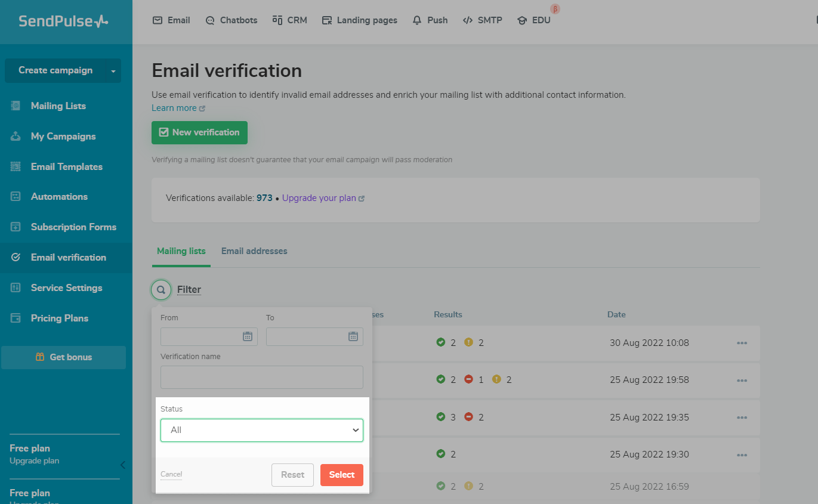
Task: Open the To date calendar icon
Action: coord(353,336)
